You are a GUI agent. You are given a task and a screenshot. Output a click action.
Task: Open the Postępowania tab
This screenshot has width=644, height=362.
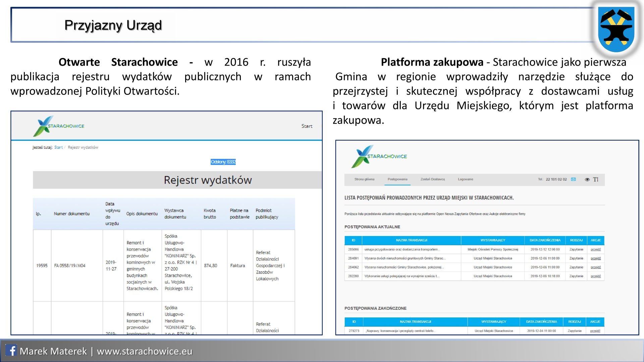click(397, 179)
